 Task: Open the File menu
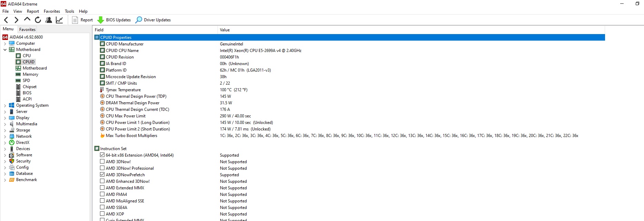[x=6, y=11]
